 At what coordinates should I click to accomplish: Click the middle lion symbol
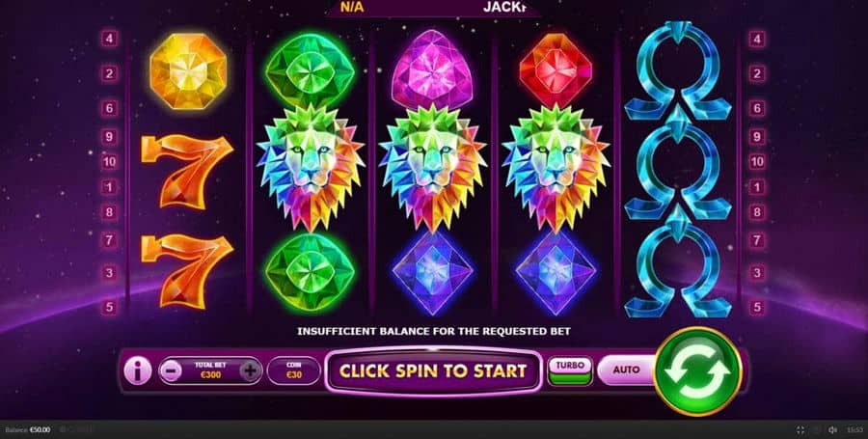point(432,168)
